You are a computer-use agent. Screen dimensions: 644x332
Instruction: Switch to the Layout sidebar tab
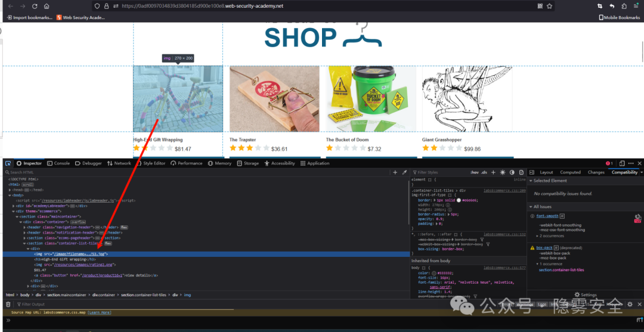click(x=546, y=172)
